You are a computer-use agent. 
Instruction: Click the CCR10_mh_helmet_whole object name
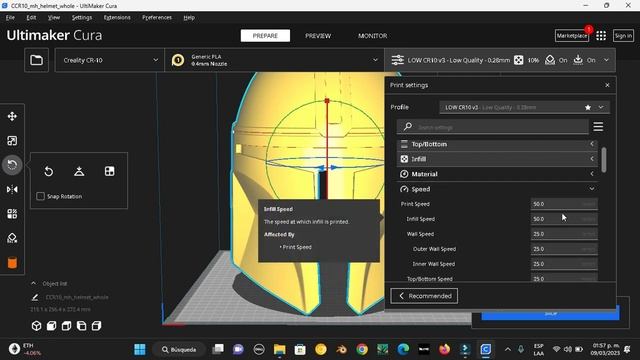(77, 298)
